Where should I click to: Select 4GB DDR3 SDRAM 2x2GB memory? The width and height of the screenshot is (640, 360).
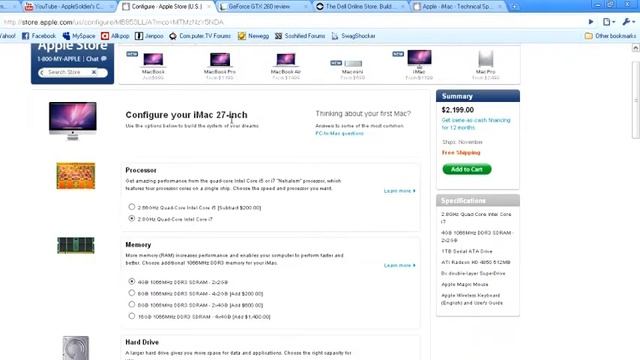click(131, 281)
